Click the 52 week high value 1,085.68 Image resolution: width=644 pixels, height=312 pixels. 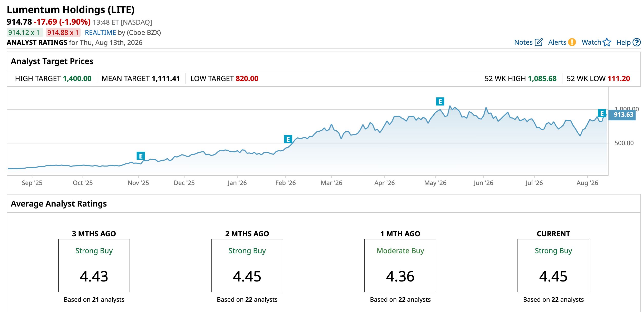[x=542, y=79]
